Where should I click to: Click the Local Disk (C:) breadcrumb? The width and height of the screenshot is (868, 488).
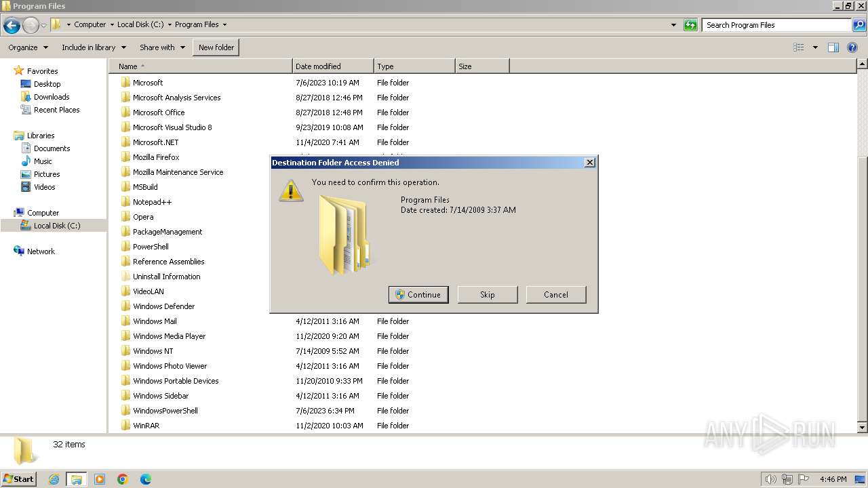(140, 24)
